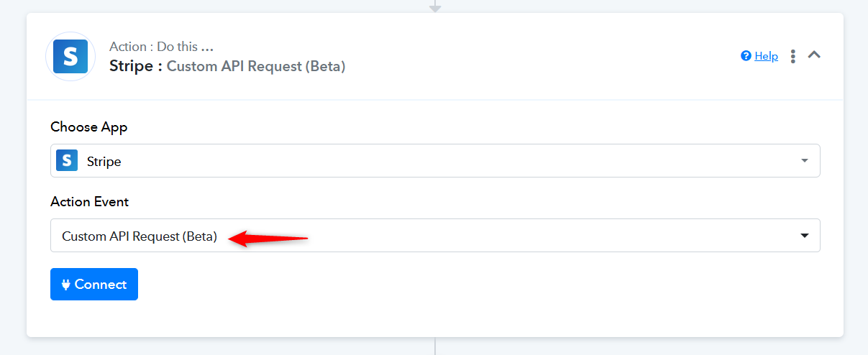
Task: Click the large Stripe logo in header
Action: 70,56
